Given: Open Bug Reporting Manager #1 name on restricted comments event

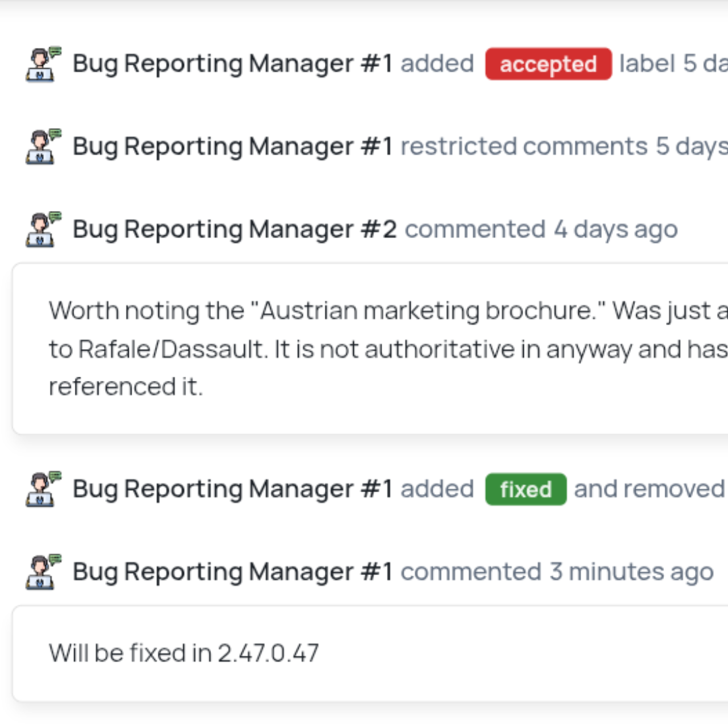Looking at the screenshot, I should pyautogui.click(x=232, y=146).
